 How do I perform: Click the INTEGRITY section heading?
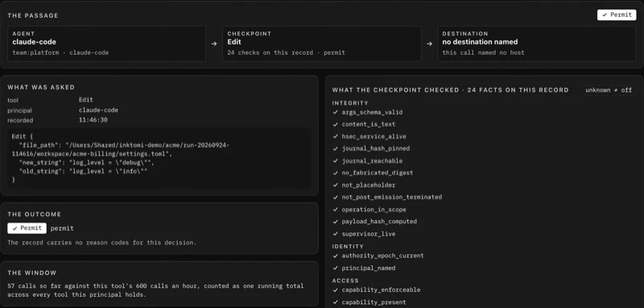point(350,103)
